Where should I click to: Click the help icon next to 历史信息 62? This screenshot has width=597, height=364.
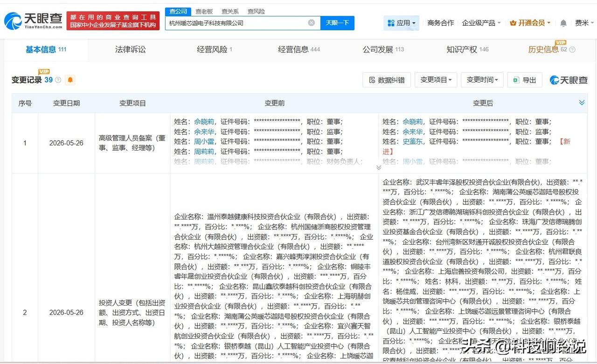[572, 49]
